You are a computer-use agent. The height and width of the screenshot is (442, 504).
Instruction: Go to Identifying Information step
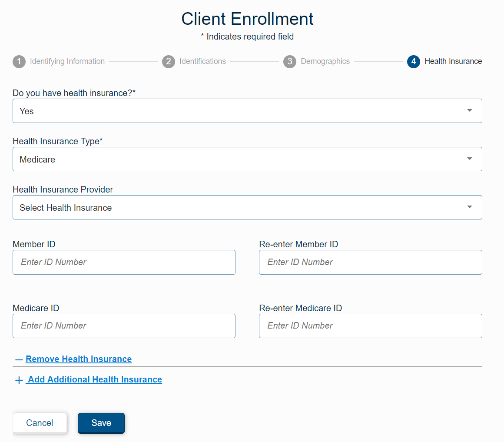coord(67,61)
